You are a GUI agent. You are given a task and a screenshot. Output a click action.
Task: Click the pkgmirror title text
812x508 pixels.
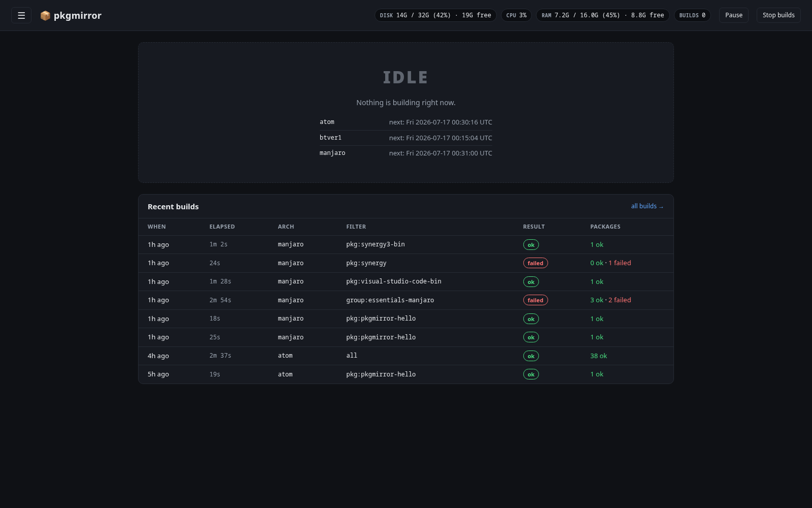click(x=78, y=16)
